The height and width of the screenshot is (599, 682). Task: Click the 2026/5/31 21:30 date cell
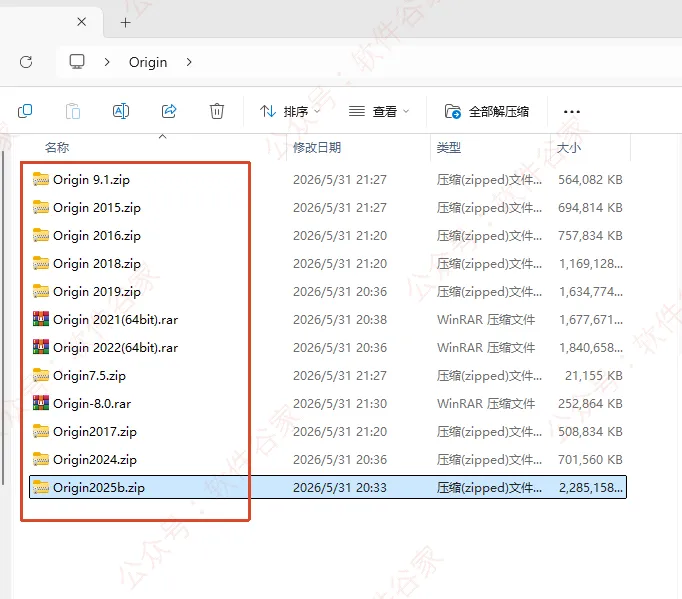tap(340, 404)
